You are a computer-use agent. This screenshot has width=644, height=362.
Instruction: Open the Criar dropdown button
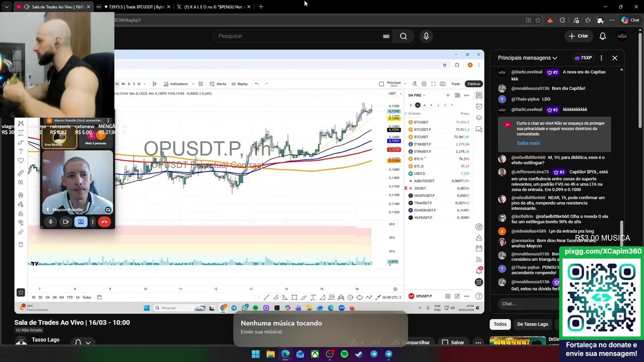[579, 36]
